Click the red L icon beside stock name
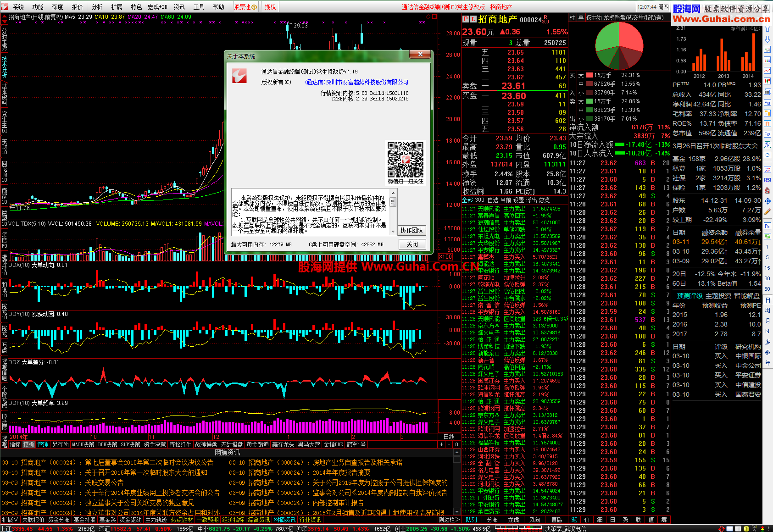Image resolution: width=773 pixels, height=532 pixels. tap(473, 19)
